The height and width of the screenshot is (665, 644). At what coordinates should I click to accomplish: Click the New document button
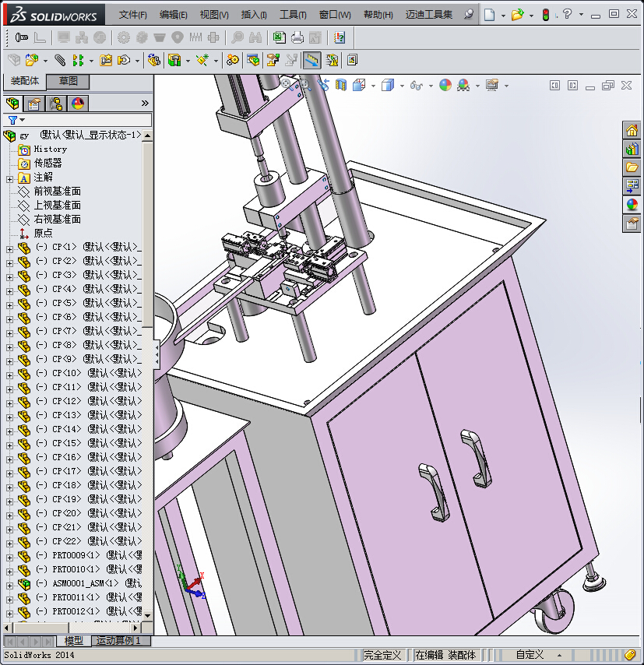pyautogui.click(x=489, y=15)
